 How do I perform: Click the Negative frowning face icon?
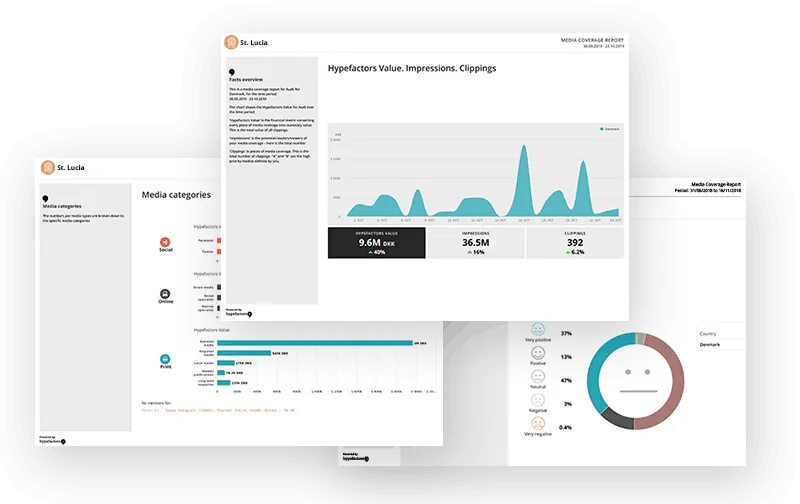click(x=538, y=400)
